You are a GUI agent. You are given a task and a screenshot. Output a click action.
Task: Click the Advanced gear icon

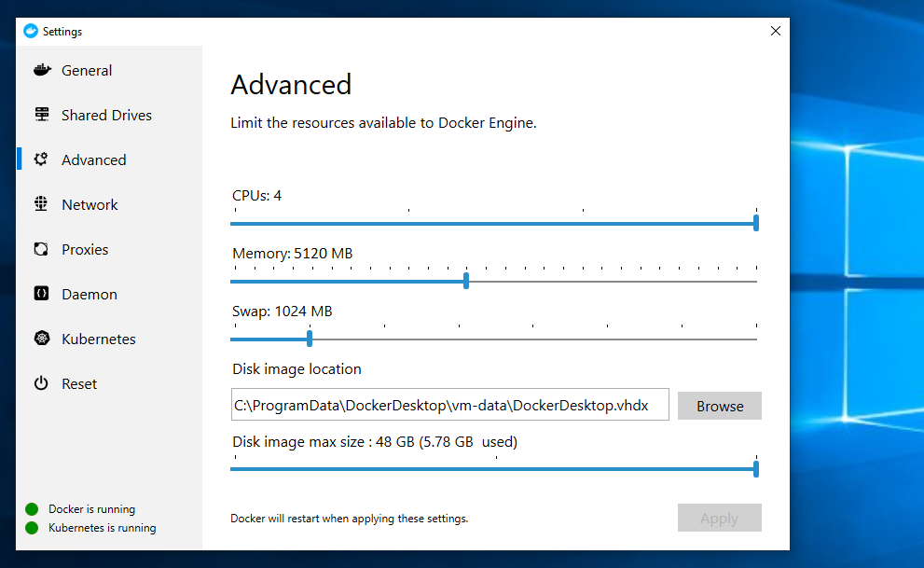tap(41, 159)
